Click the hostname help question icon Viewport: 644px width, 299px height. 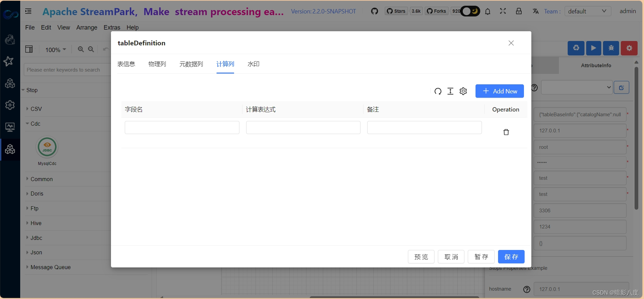(527, 289)
